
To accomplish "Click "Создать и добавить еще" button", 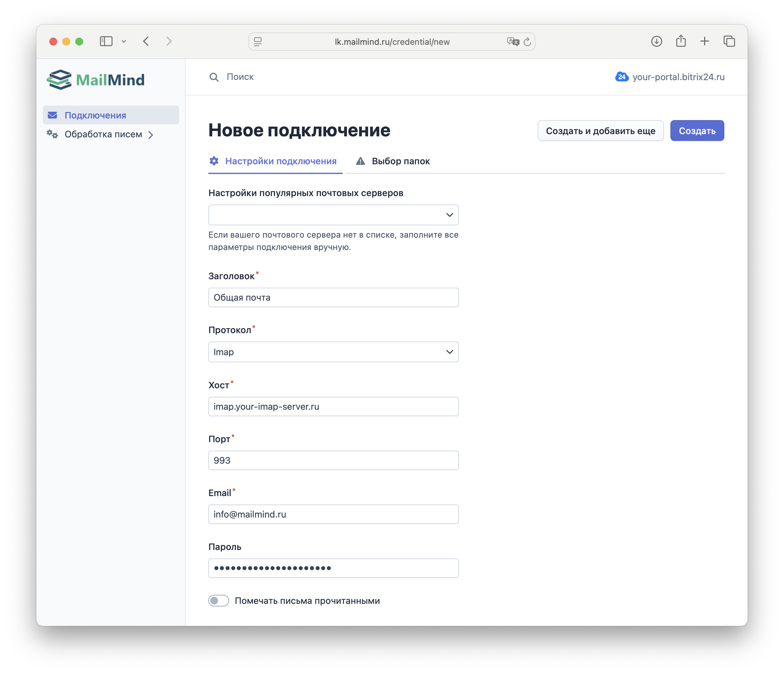I will click(600, 131).
